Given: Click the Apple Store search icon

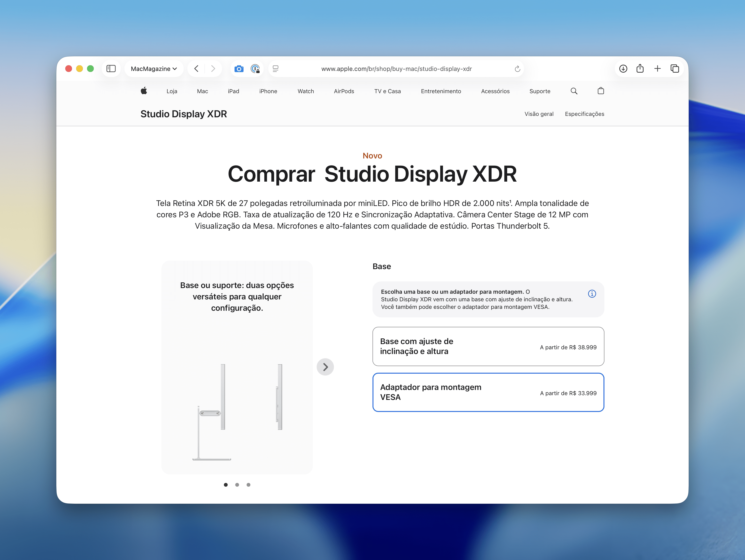Looking at the screenshot, I should click(574, 91).
